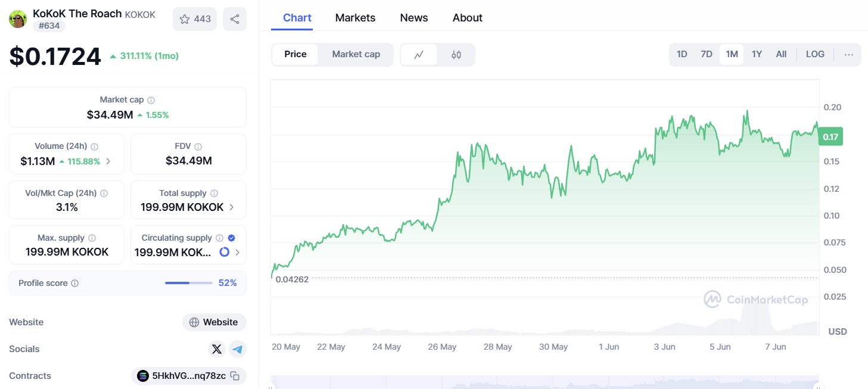This screenshot has height=389, width=868.
Task: Click the 3.1% Vol/Mkt Cap value
Action: point(67,207)
